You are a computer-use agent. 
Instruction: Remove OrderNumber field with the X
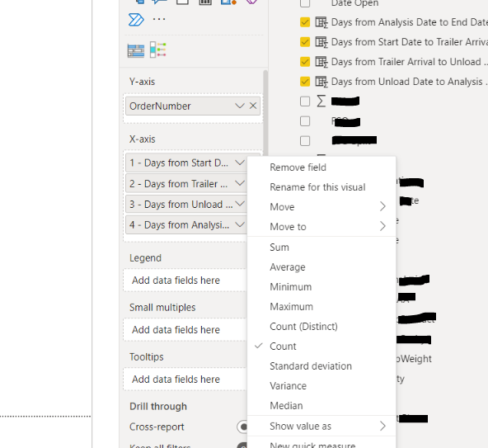[253, 106]
